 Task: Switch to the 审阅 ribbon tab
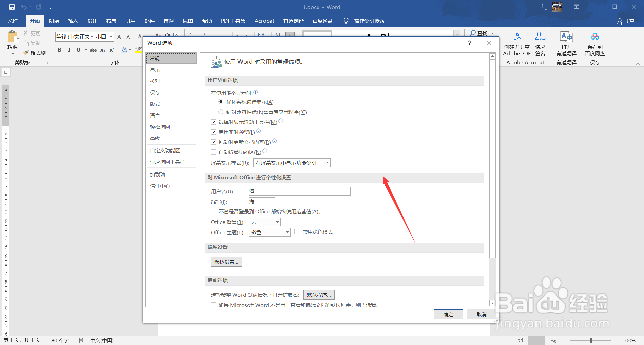coord(168,21)
